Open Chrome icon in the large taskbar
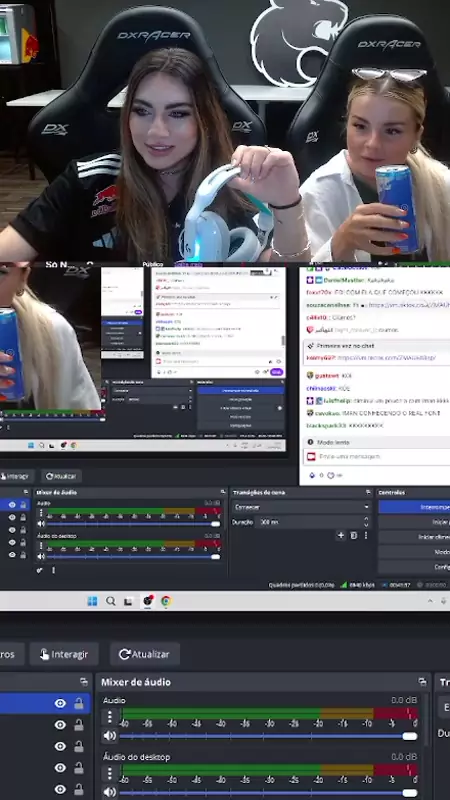This screenshot has width=450, height=800. 166,601
